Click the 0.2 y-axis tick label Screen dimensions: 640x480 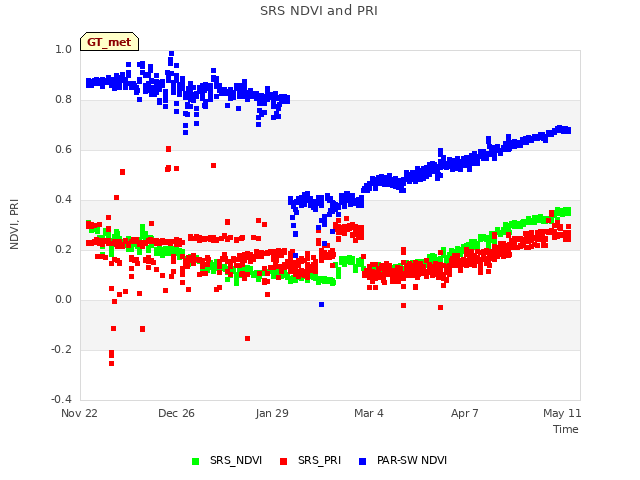pos(63,249)
